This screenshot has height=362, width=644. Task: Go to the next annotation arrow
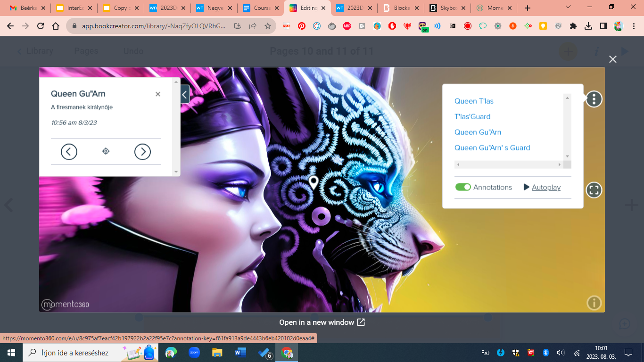click(142, 151)
